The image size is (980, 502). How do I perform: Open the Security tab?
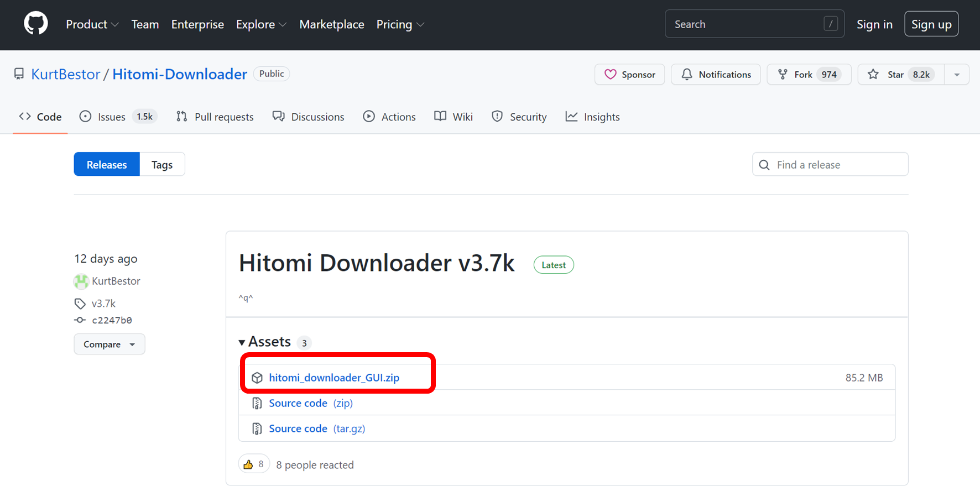click(x=519, y=117)
